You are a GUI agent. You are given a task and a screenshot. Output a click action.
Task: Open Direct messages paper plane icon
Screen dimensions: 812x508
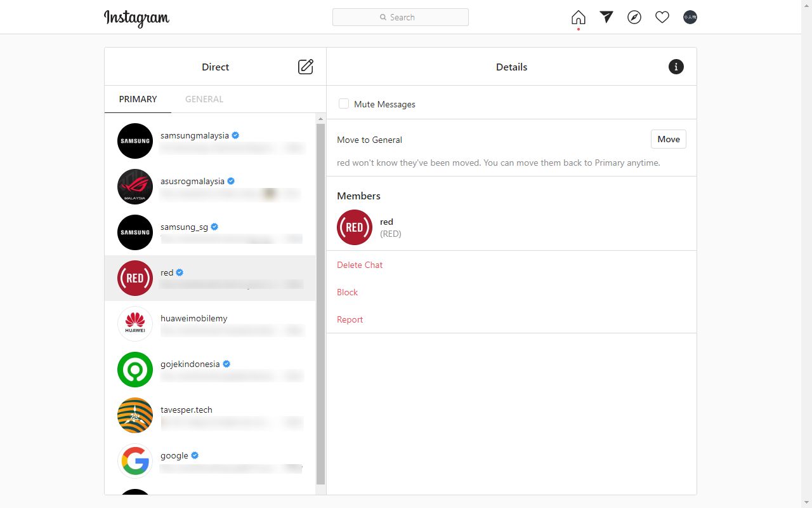[x=606, y=17]
